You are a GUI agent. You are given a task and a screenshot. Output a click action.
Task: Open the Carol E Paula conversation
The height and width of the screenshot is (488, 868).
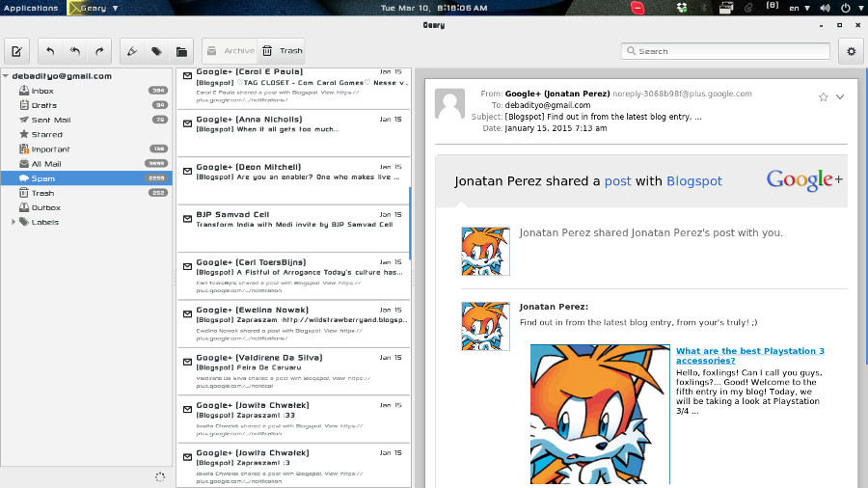point(293,88)
